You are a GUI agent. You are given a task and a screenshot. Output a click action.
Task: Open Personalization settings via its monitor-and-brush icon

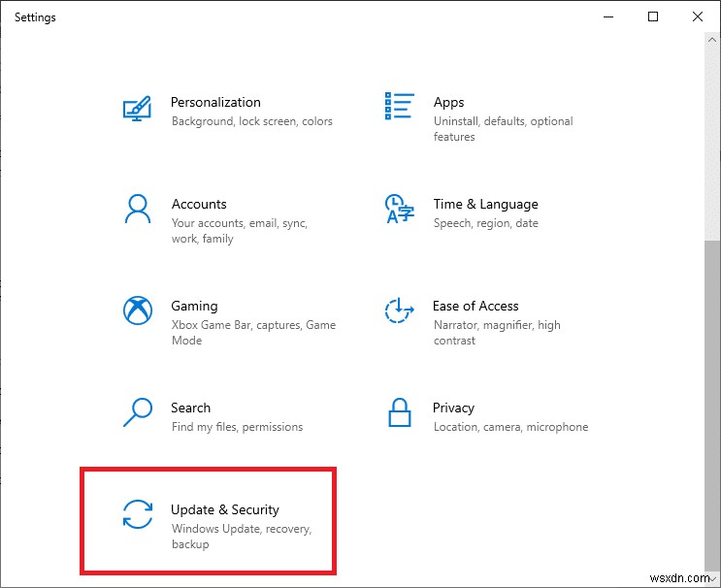137,109
